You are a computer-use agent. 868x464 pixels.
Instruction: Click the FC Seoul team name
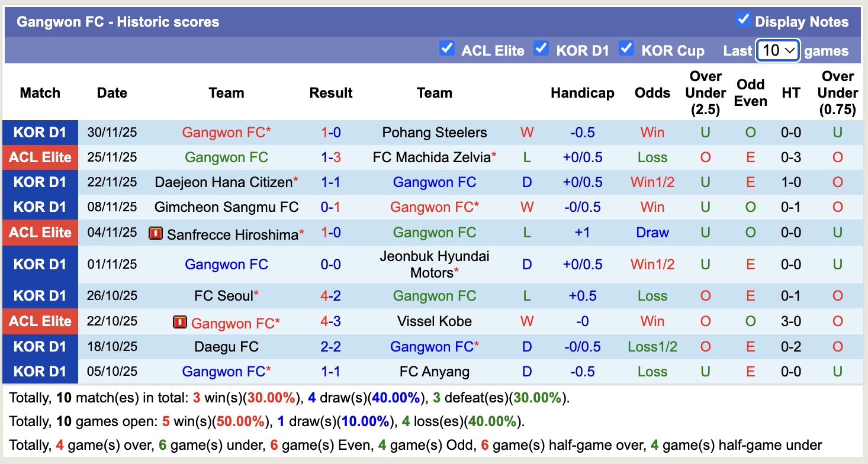pyautogui.click(x=223, y=296)
